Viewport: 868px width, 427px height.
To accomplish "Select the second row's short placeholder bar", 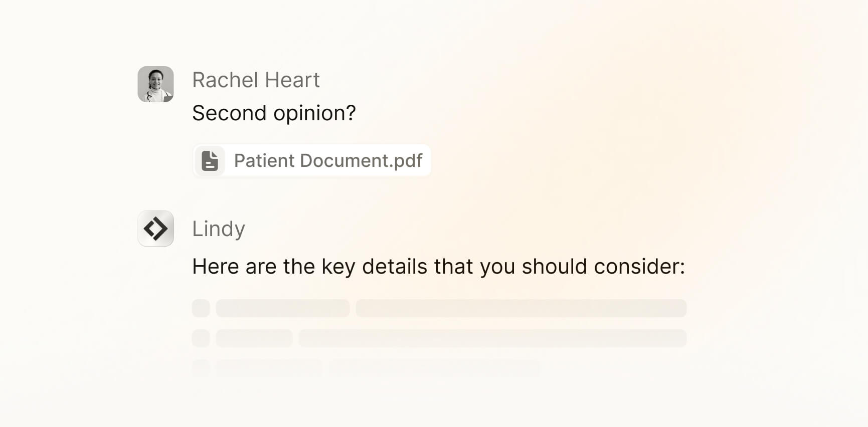I will (254, 338).
